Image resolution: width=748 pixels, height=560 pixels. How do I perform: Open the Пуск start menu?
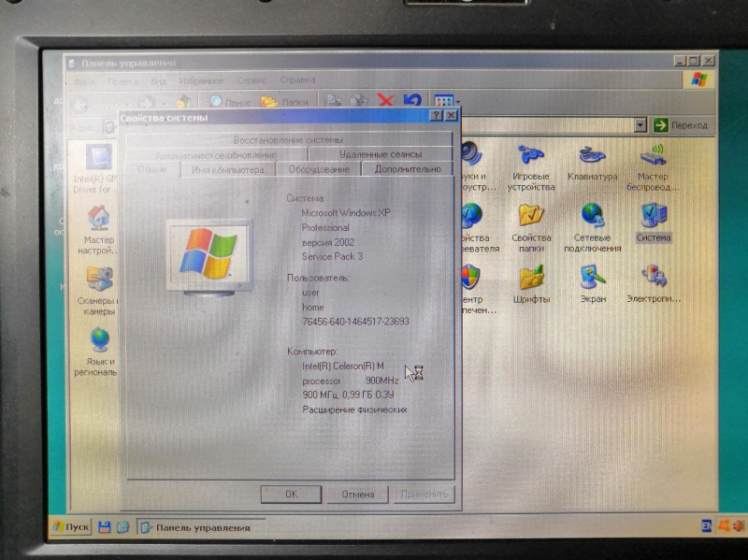[71, 527]
